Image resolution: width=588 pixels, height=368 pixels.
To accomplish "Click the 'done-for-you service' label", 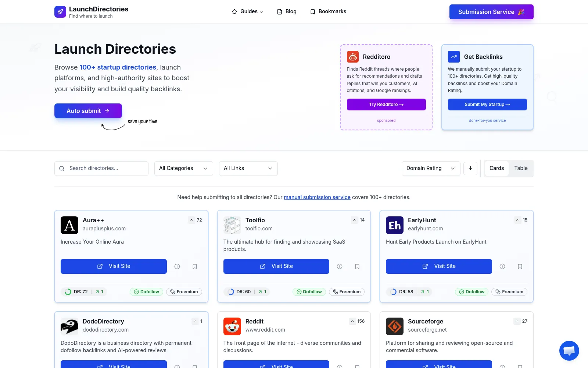I will [x=487, y=120].
